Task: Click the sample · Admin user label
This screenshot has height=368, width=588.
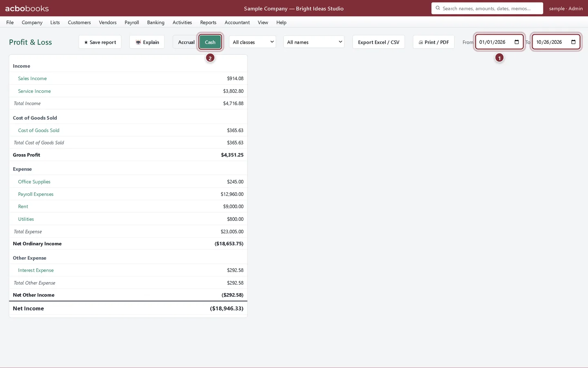Action: pos(566,9)
